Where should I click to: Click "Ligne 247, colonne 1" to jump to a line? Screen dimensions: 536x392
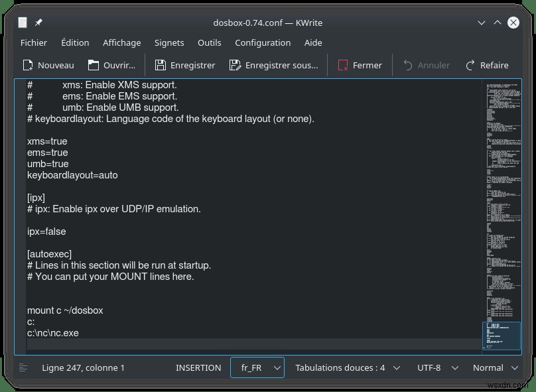click(84, 367)
